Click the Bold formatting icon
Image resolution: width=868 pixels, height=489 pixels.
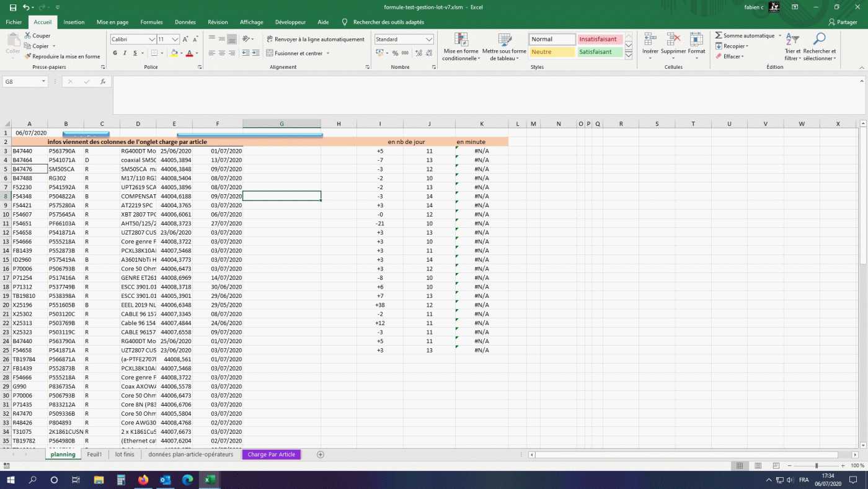click(115, 53)
